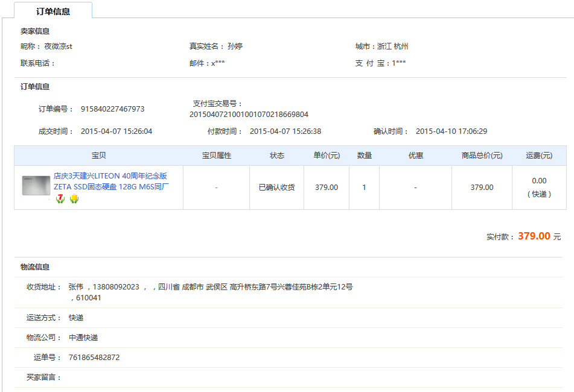Click the 物流信息 section heading

point(35,267)
